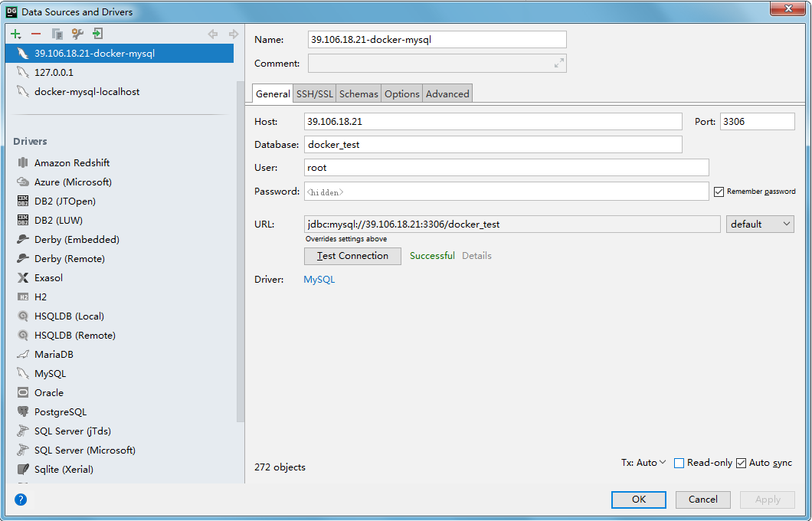Open the MySQL driver link
812x521 pixels.
click(319, 280)
